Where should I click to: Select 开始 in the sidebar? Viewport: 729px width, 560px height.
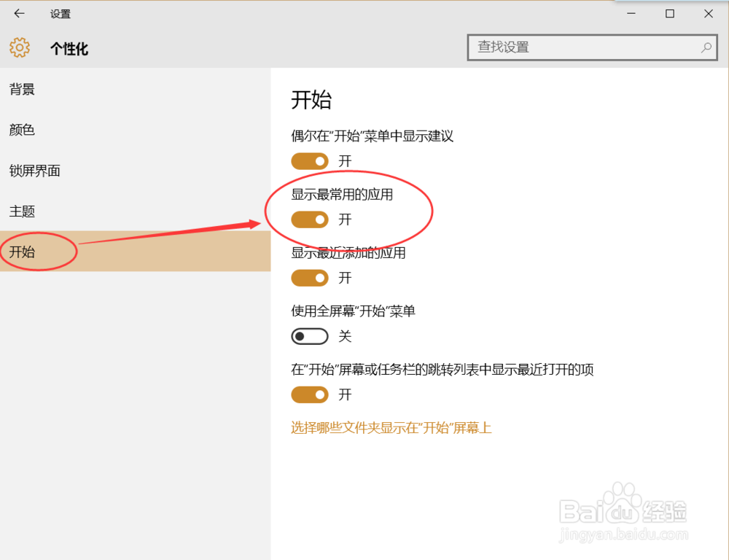click(x=22, y=252)
